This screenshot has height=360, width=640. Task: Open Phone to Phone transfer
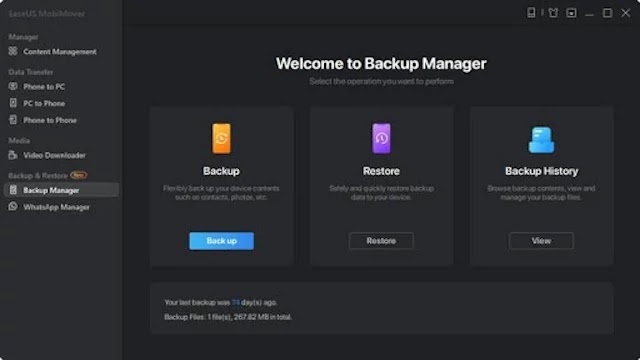[x=50, y=120]
